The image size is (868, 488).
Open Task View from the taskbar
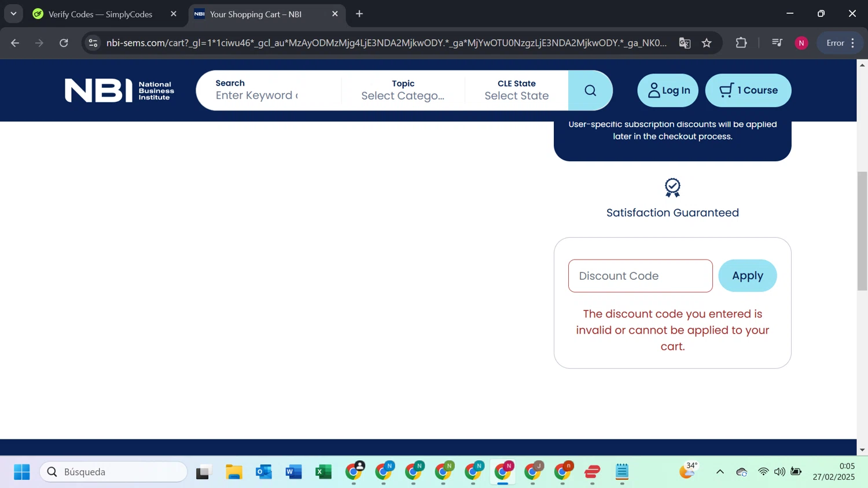coord(203,472)
